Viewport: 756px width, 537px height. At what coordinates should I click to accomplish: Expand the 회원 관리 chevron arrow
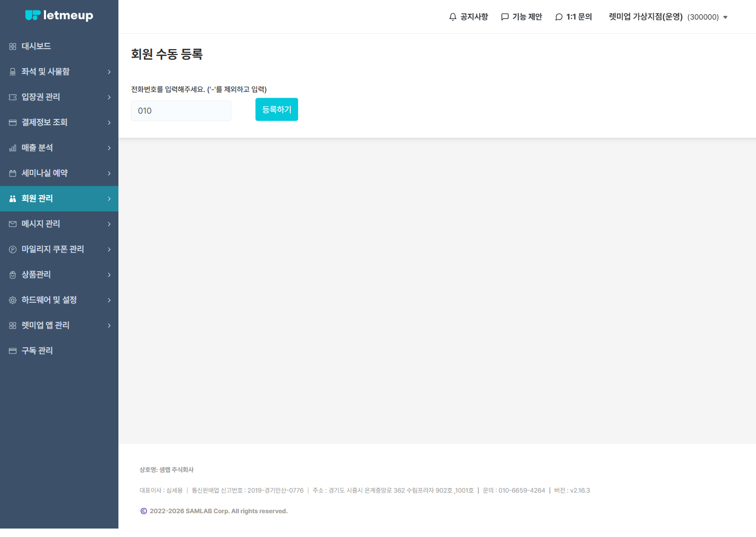(109, 199)
